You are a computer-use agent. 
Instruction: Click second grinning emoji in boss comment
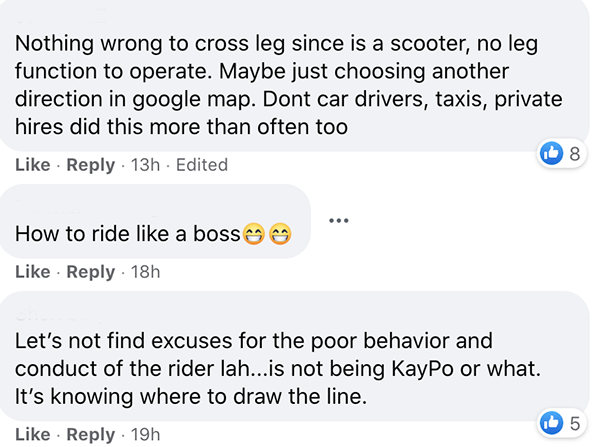tap(280, 234)
